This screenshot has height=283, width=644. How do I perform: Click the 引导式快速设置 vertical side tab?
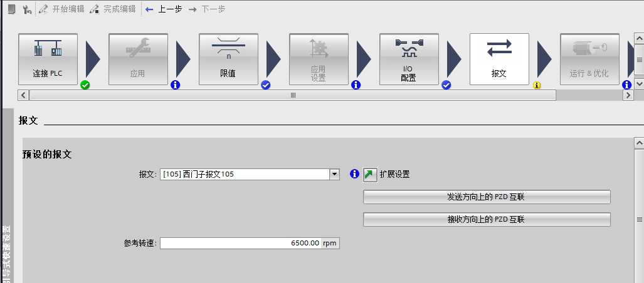[x=7, y=254]
